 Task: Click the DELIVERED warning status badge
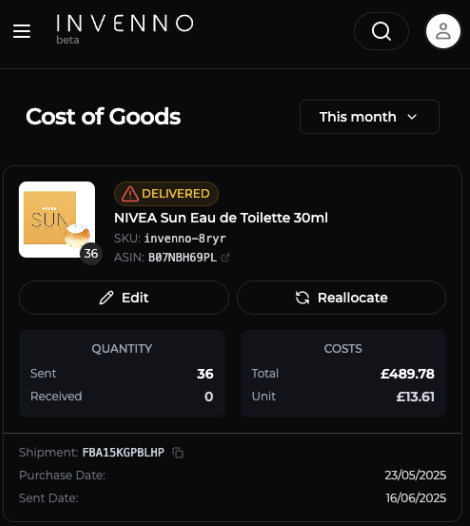click(x=166, y=194)
